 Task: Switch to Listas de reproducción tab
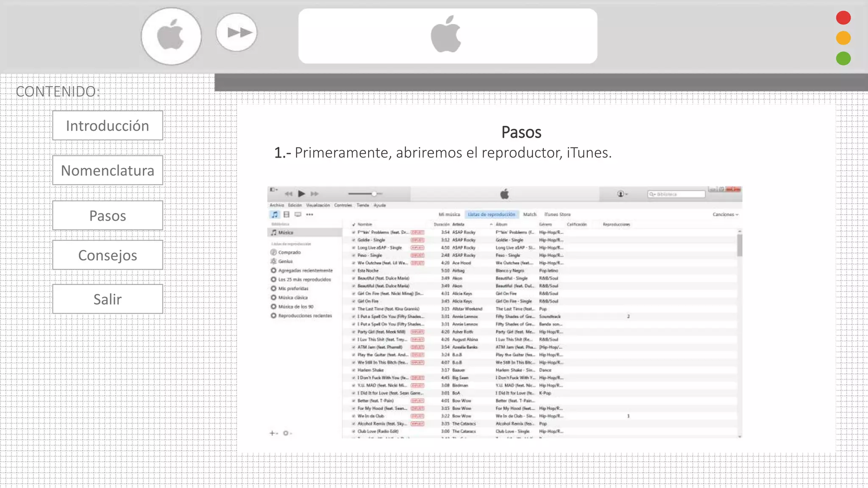click(492, 214)
